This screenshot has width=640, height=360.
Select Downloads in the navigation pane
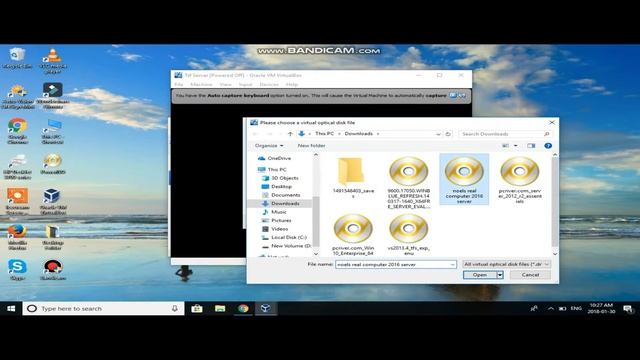[x=280, y=204]
